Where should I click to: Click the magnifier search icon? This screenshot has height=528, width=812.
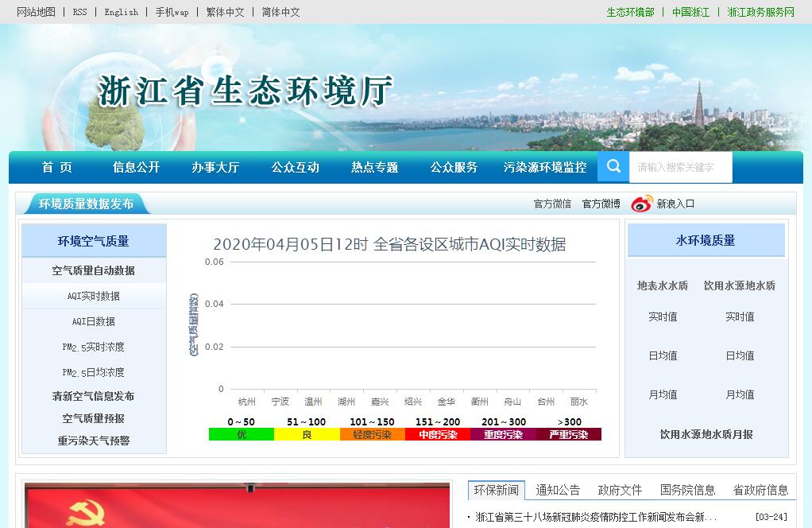(613, 167)
